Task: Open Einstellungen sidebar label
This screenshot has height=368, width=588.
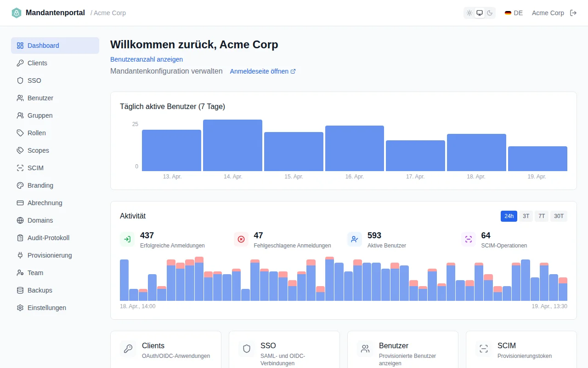Action: (47, 308)
